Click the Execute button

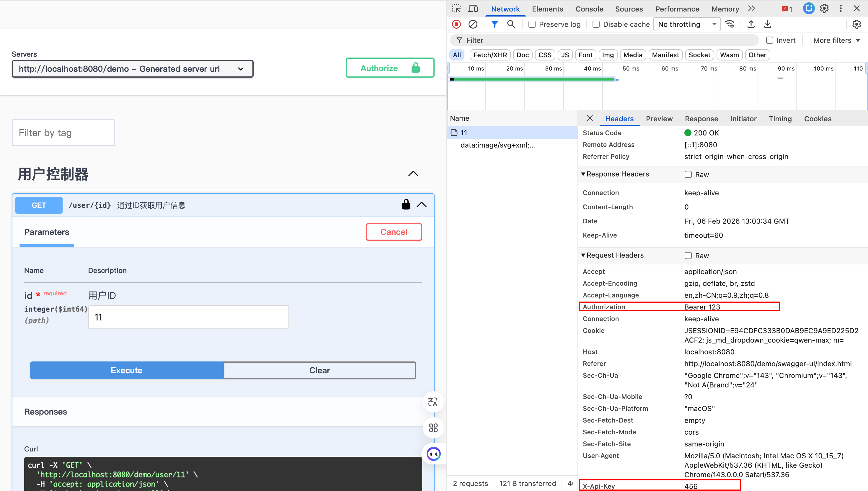click(126, 370)
